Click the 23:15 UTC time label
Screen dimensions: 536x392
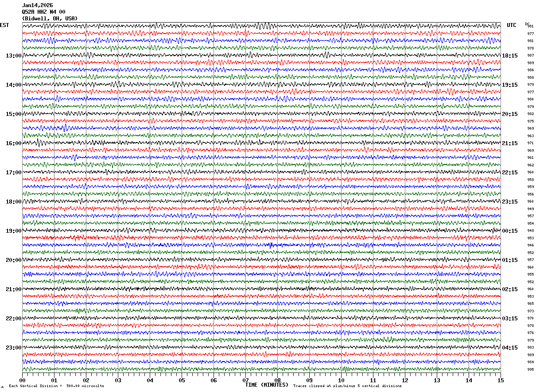coord(510,202)
